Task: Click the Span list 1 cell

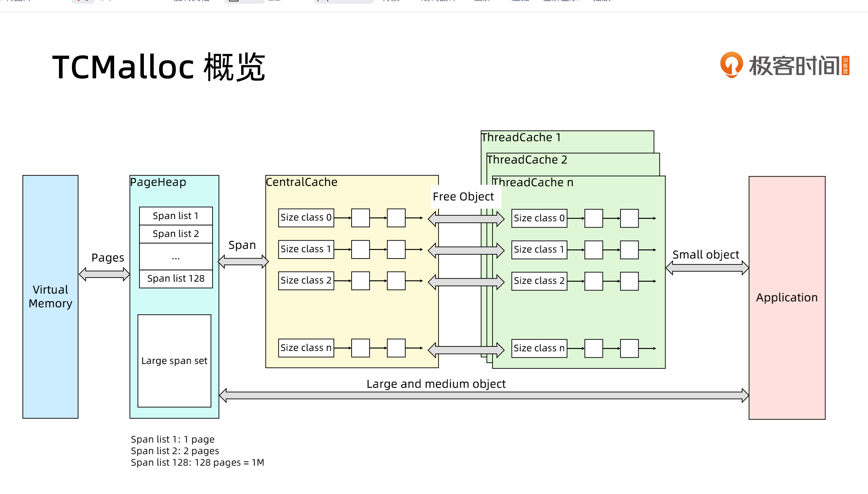Action: (176, 216)
